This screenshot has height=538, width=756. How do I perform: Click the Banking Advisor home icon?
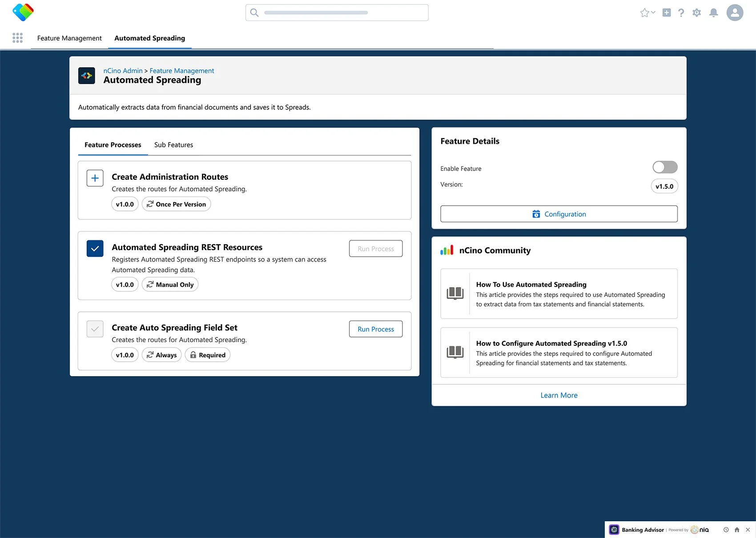[x=737, y=530]
